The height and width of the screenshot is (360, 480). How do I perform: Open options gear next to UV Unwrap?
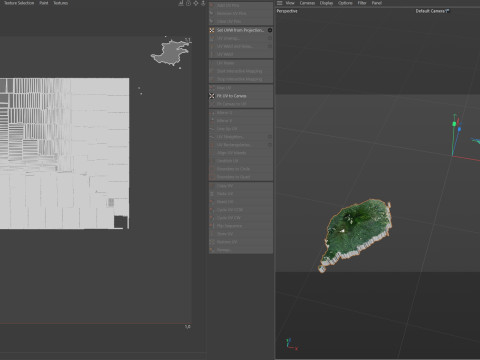point(270,38)
